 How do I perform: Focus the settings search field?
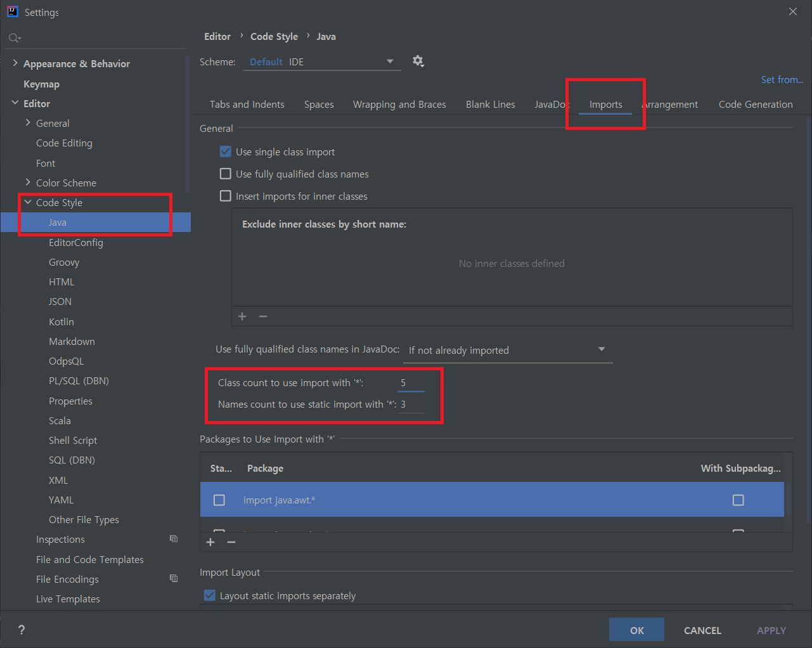coord(95,38)
